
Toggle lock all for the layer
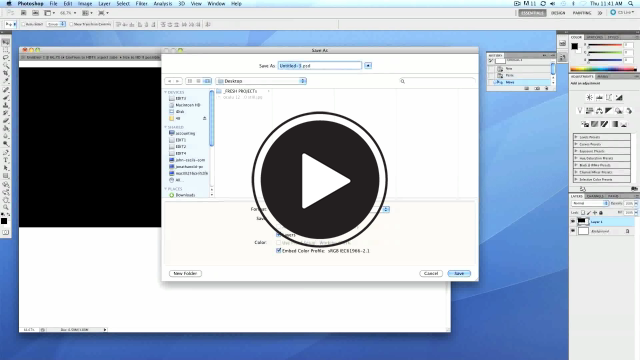(x=601, y=213)
